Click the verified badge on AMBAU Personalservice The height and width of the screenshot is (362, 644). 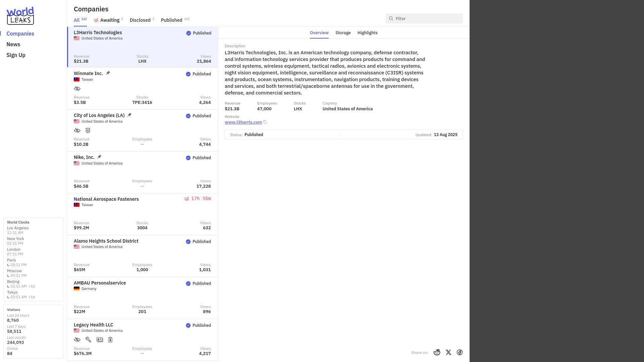pyautogui.click(x=188, y=284)
